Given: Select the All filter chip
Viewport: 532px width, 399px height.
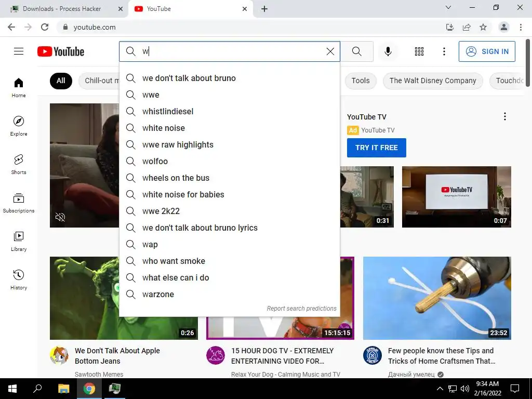Looking at the screenshot, I should coord(61,81).
